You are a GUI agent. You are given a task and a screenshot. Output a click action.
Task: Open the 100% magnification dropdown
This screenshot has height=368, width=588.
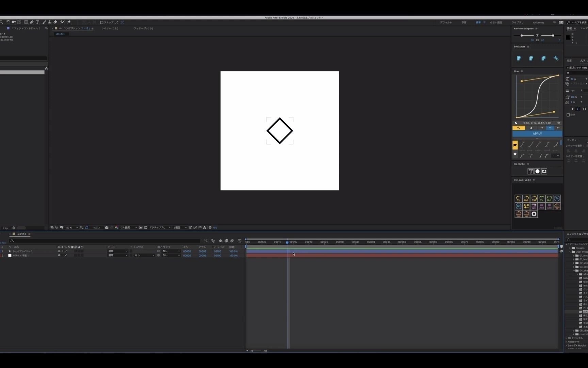[71, 228]
